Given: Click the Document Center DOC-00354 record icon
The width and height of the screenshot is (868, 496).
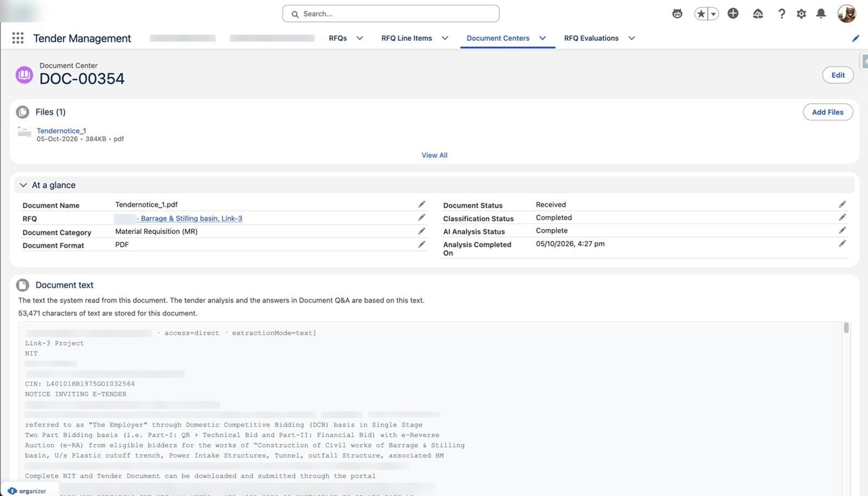Looking at the screenshot, I should pos(24,74).
